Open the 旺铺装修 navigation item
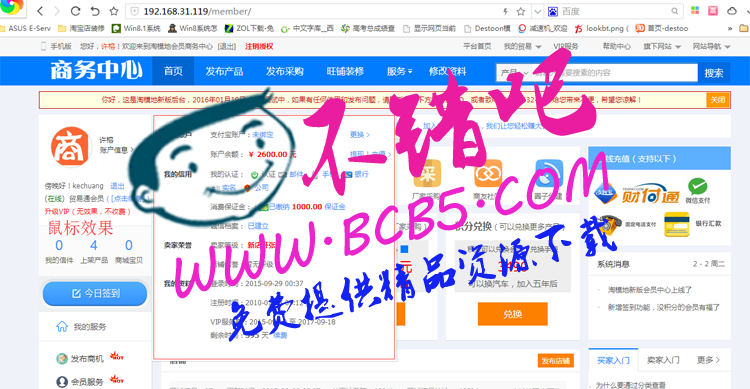This screenshot has width=750, height=389. pos(345,71)
